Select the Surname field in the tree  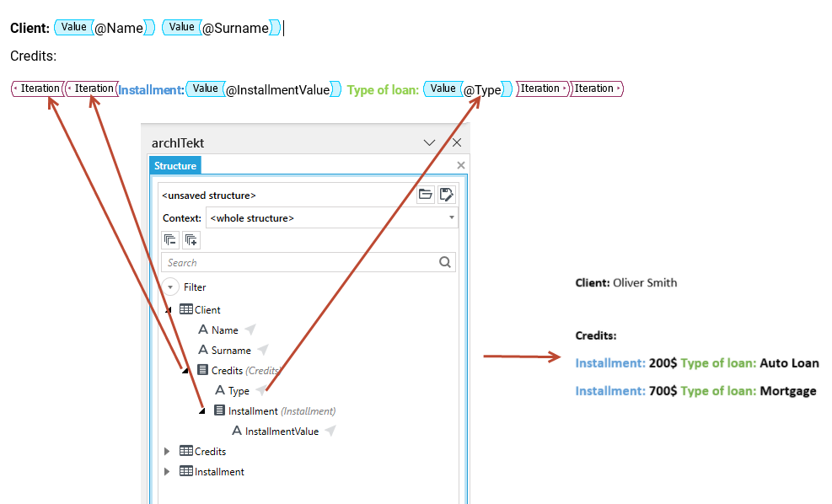coord(231,350)
